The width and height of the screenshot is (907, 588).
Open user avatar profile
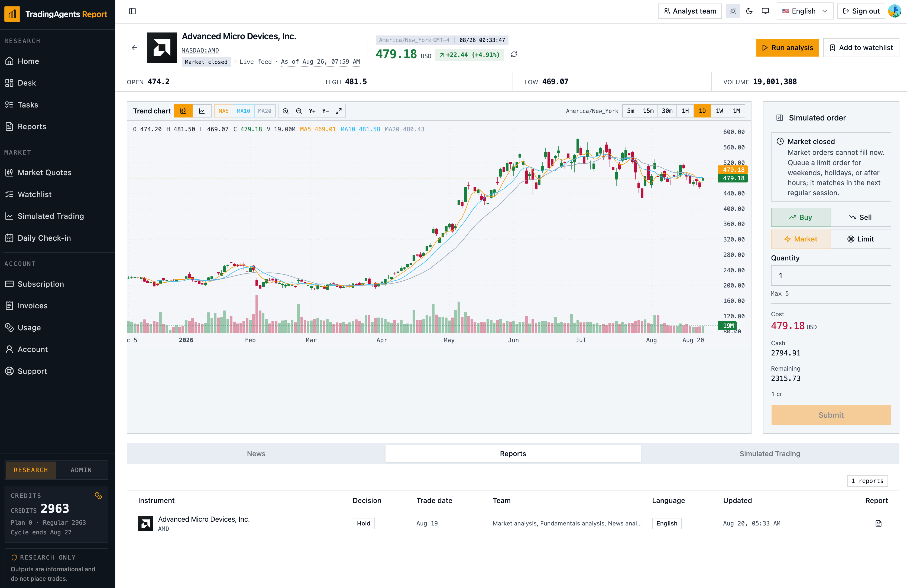pyautogui.click(x=895, y=11)
